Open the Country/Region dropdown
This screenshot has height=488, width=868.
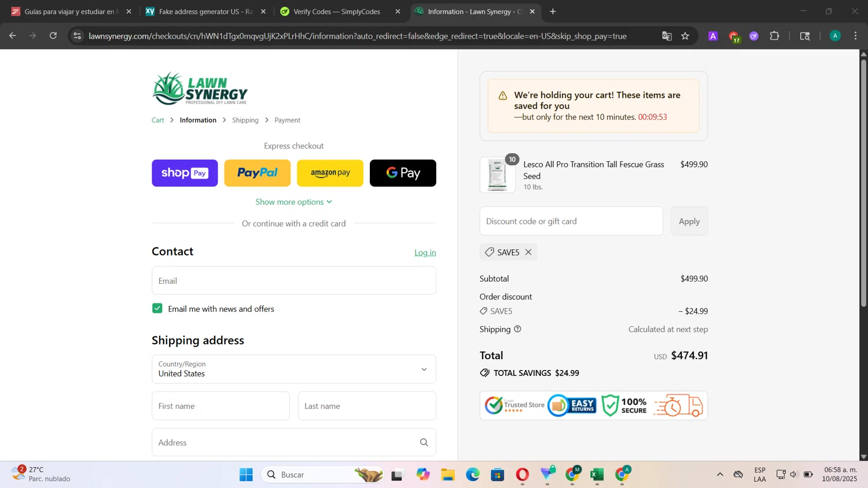[294, 369]
